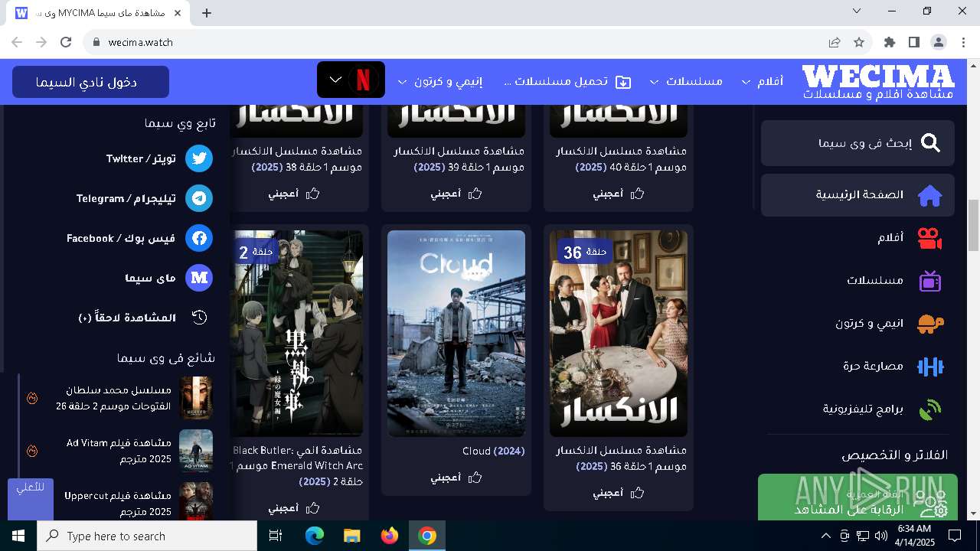Like Black Butler episode thumbs-up icon
The image size is (980, 551).
313,508
